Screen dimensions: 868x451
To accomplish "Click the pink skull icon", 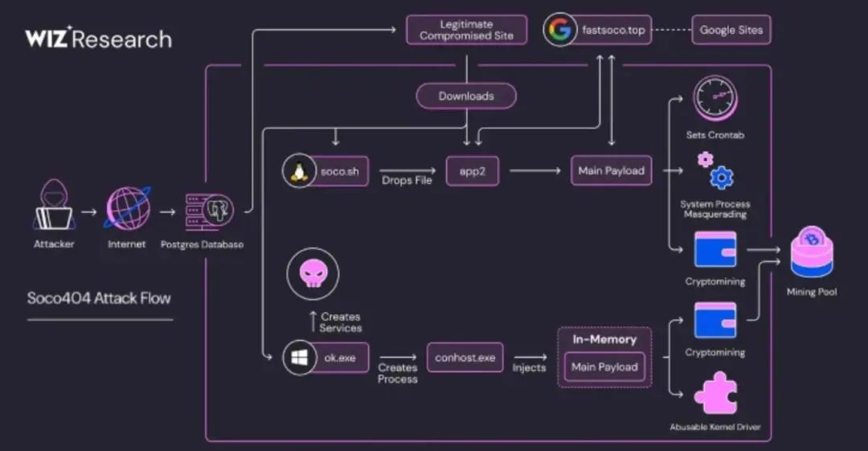I will point(312,275).
